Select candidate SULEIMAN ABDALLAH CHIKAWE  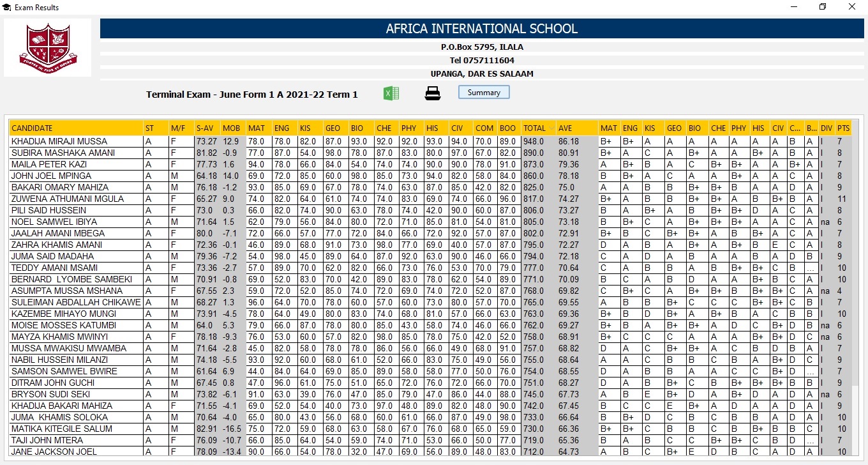tap(76, 302)
